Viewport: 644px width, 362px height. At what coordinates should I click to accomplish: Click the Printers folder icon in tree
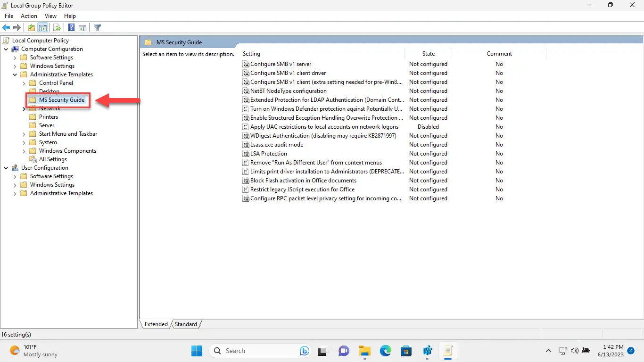33,117
